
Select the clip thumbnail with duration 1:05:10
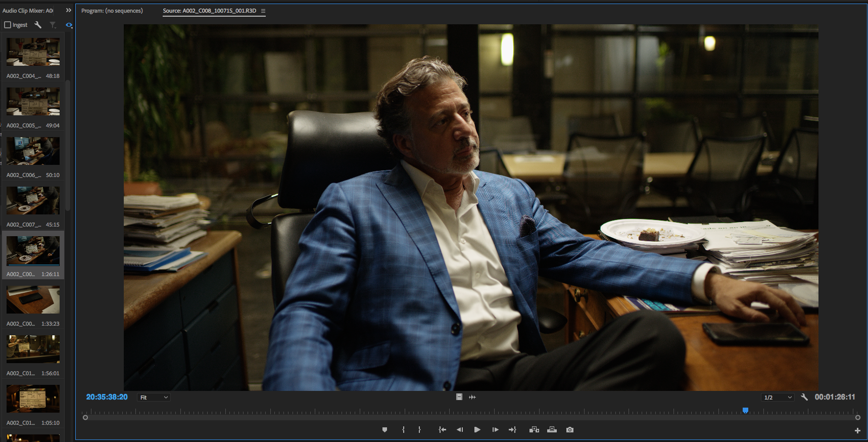(x=33, y=399)
